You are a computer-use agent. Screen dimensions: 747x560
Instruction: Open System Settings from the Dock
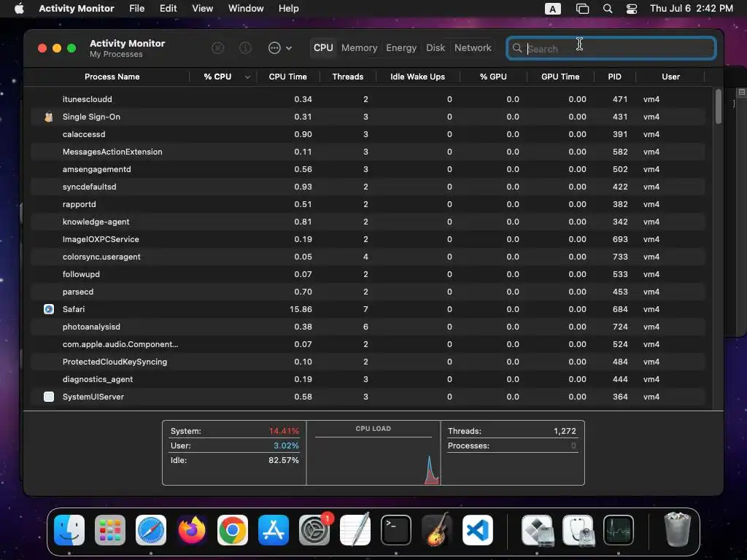[314, 530]
